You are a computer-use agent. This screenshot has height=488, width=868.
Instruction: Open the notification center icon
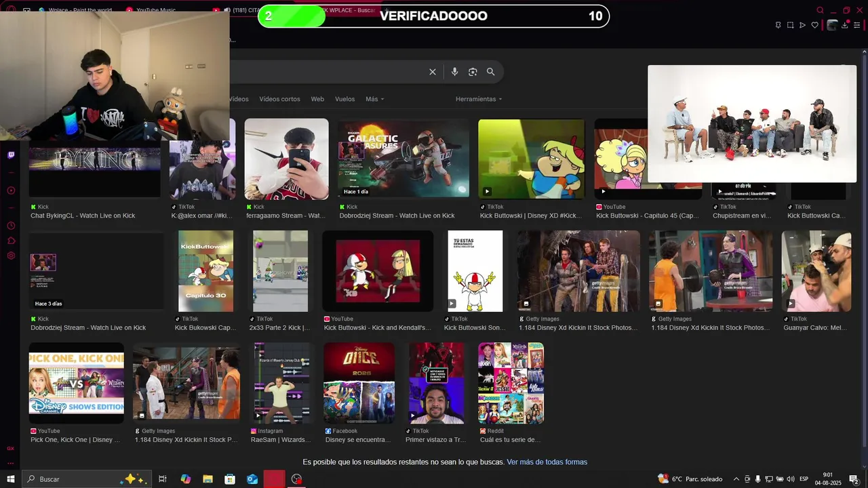point(854,479)
